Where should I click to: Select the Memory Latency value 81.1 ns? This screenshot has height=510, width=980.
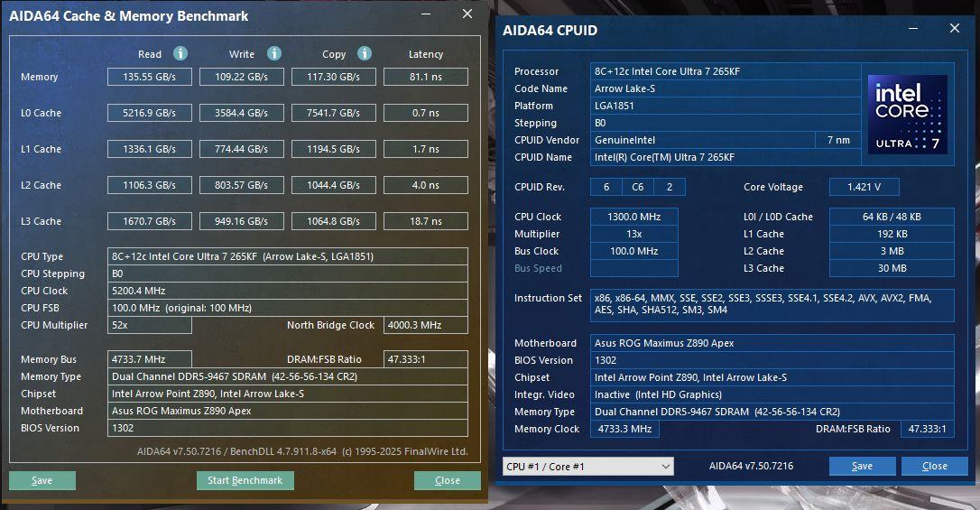point(426,77)
